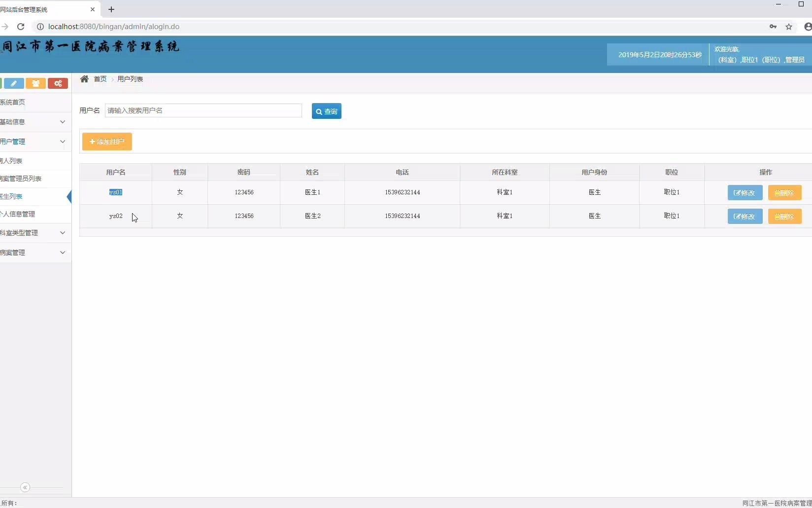The image size is (812, 508).
Task: Close the 网站后台管理系统 tab
Action: pyautogui.click(x=93, y=9)
